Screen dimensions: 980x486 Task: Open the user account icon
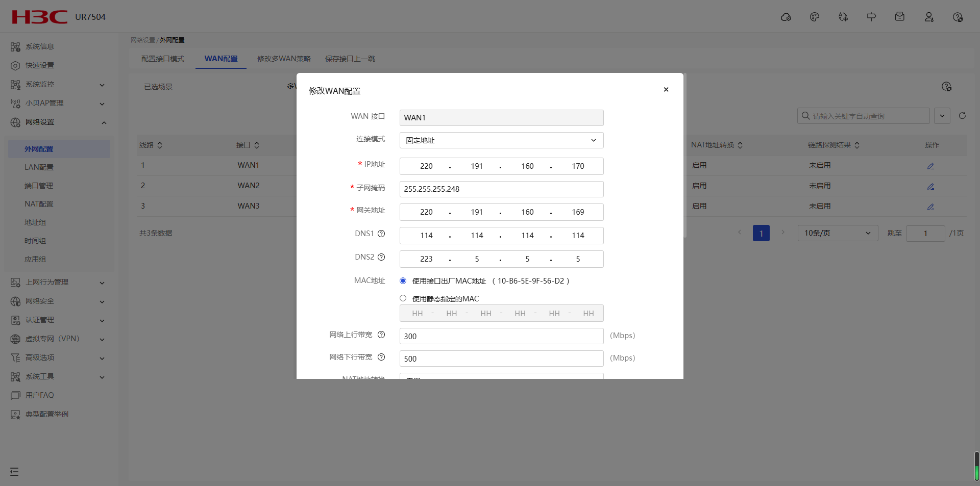(929, 17)
